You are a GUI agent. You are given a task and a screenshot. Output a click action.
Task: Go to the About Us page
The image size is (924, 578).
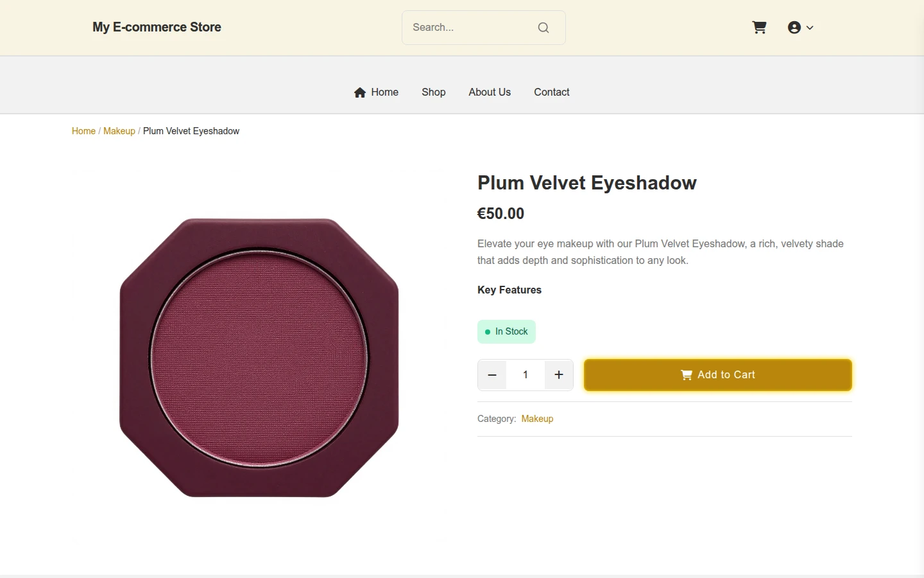pyautogui.click(x=490, y=92)
